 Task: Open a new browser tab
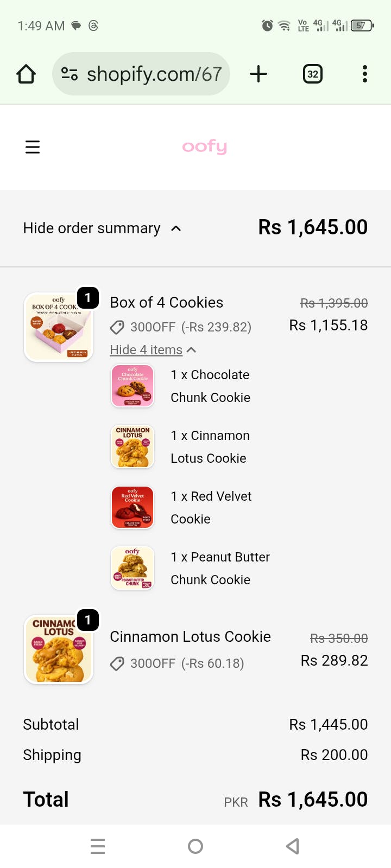coord(258,74)
